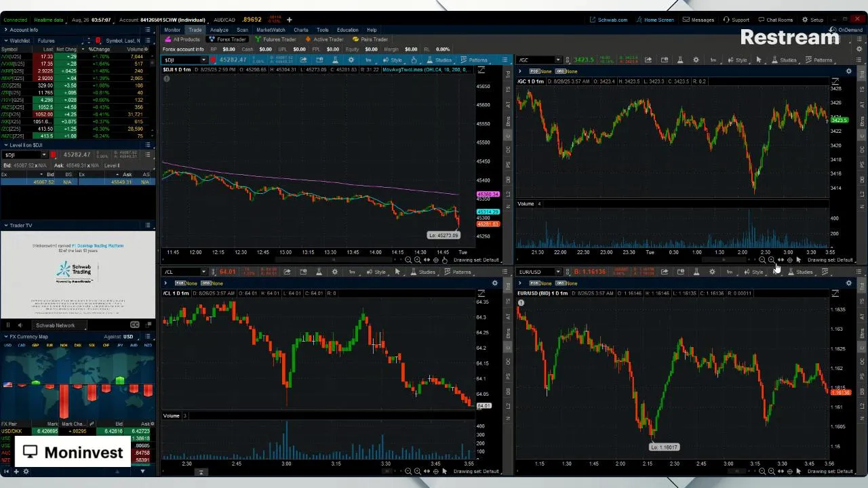This screenshot has height=488, width=868.
Task: Open the Trader TV panel menu
Action: [148, 225]
